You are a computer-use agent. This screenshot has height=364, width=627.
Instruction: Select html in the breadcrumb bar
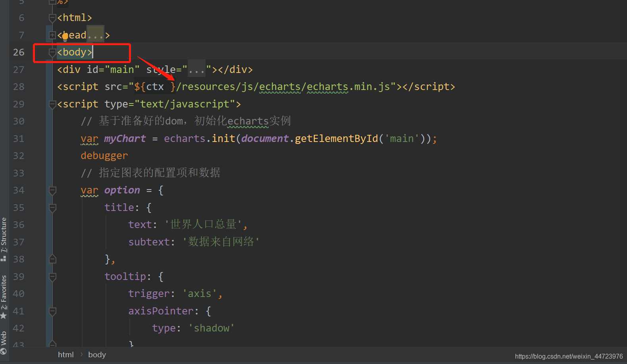click(x=66, y=355)
